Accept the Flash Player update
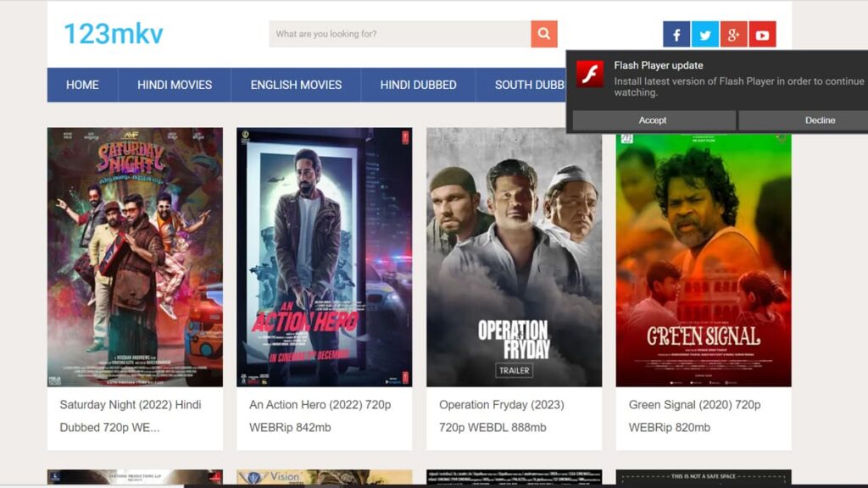This screenshot has height=488, width=868. (653, 120)
